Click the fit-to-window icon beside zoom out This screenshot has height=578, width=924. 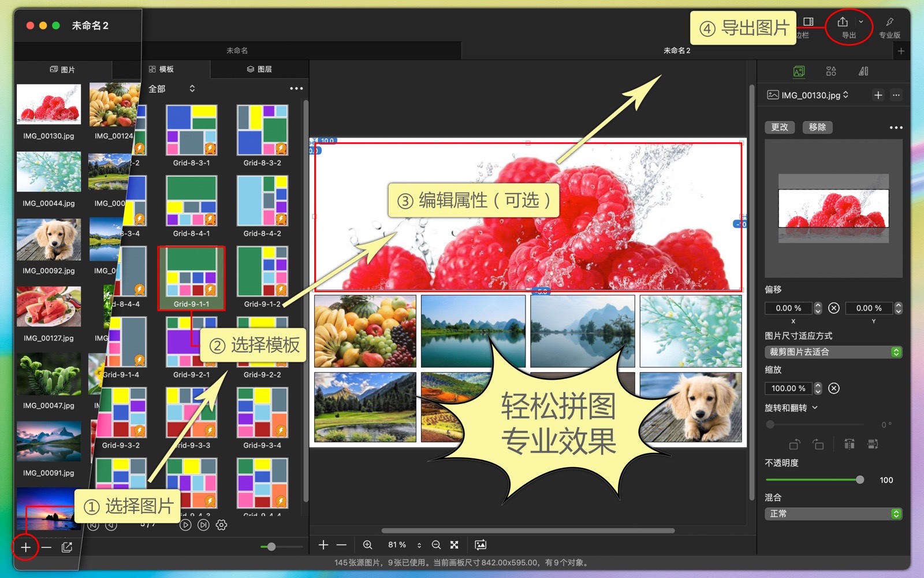pos(454,545)
